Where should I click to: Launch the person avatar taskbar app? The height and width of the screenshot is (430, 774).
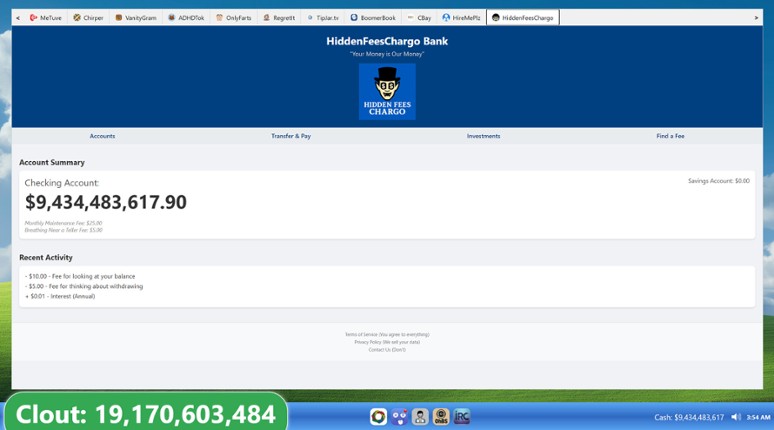[420, 417]
